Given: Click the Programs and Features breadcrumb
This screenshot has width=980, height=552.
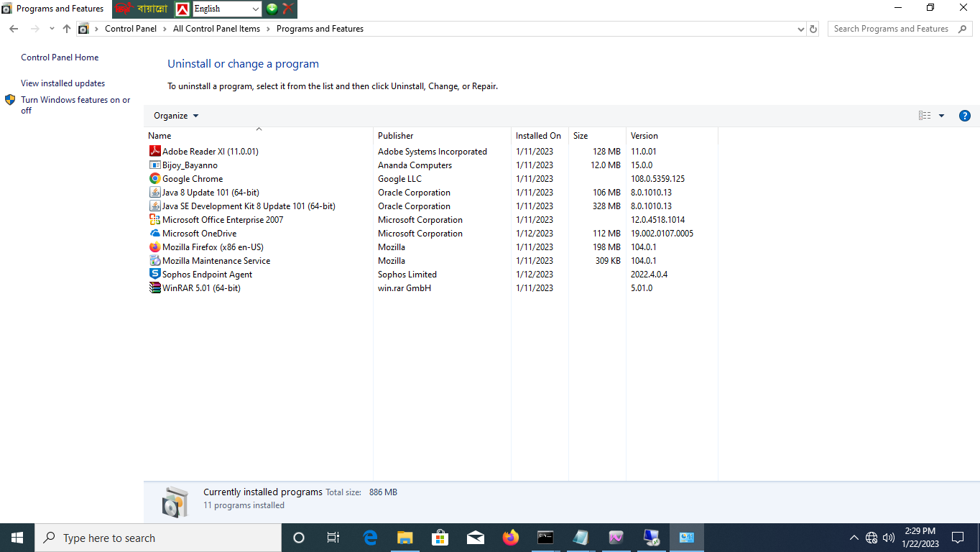Looking at the screenshot, I should 320,29.
